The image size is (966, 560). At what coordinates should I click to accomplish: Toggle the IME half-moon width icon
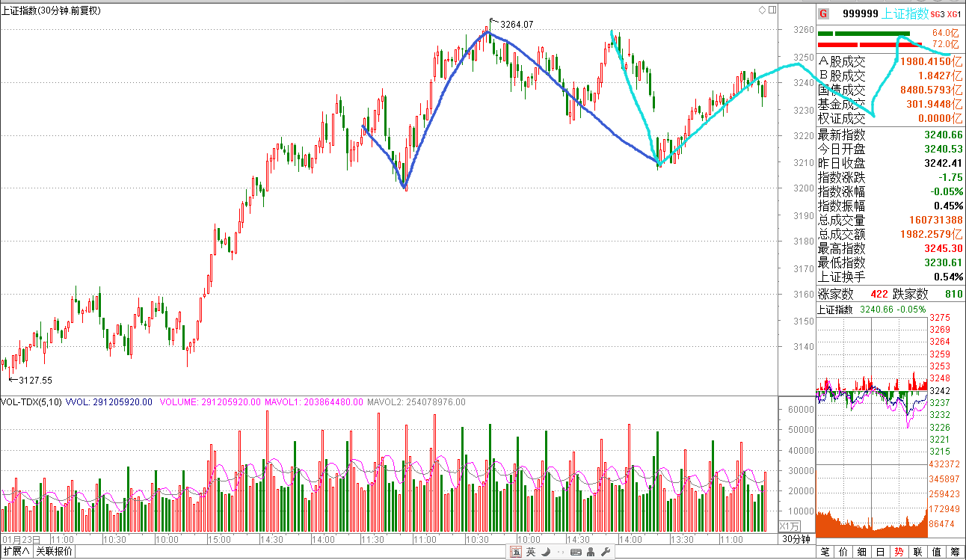coord(546,553)
